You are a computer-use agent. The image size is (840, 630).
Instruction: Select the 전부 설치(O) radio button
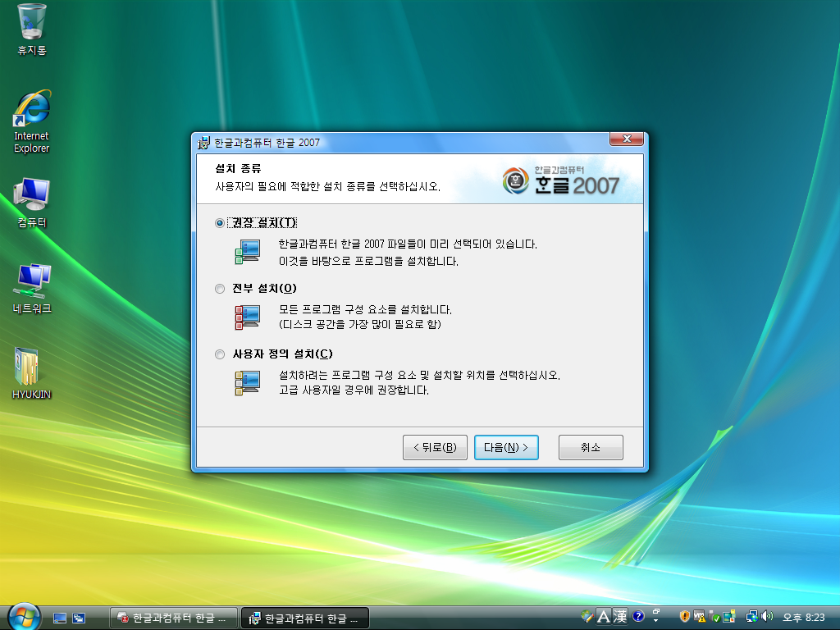[x=220, y=289]
